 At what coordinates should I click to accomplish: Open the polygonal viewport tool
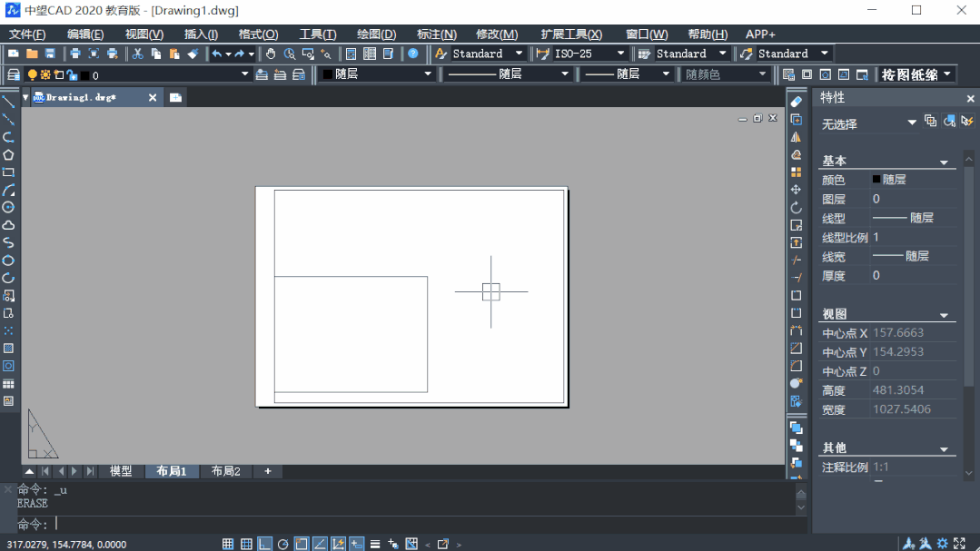825,75
